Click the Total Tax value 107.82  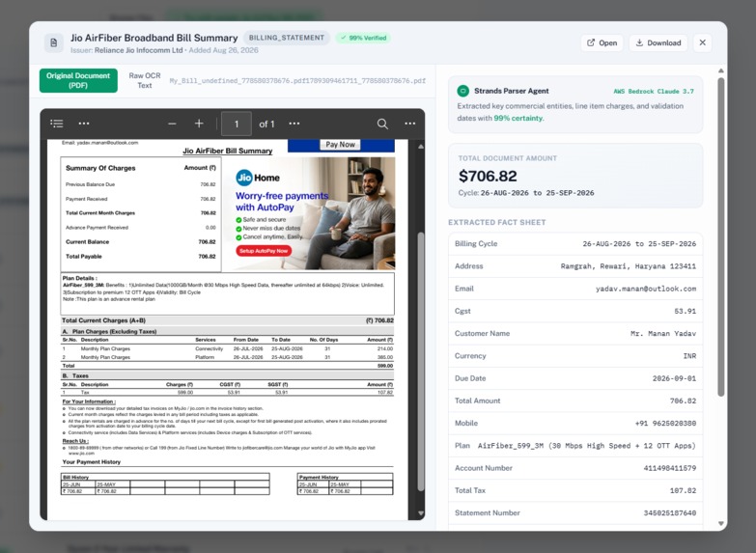click(x=683, y=491)
